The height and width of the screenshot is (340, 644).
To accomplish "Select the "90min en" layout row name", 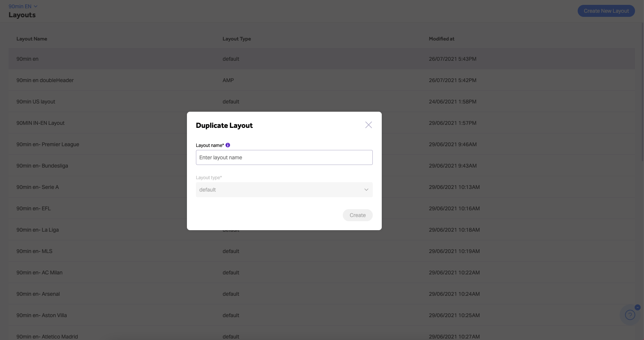I will 27,59.
